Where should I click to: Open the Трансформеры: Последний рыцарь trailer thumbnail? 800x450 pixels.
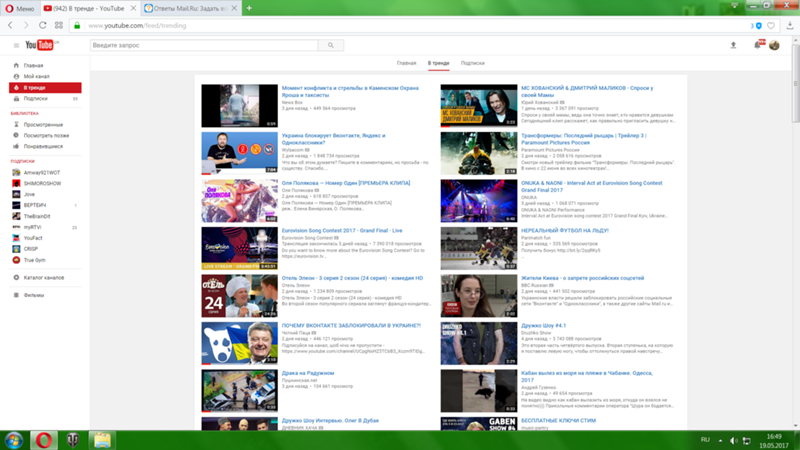479,154
